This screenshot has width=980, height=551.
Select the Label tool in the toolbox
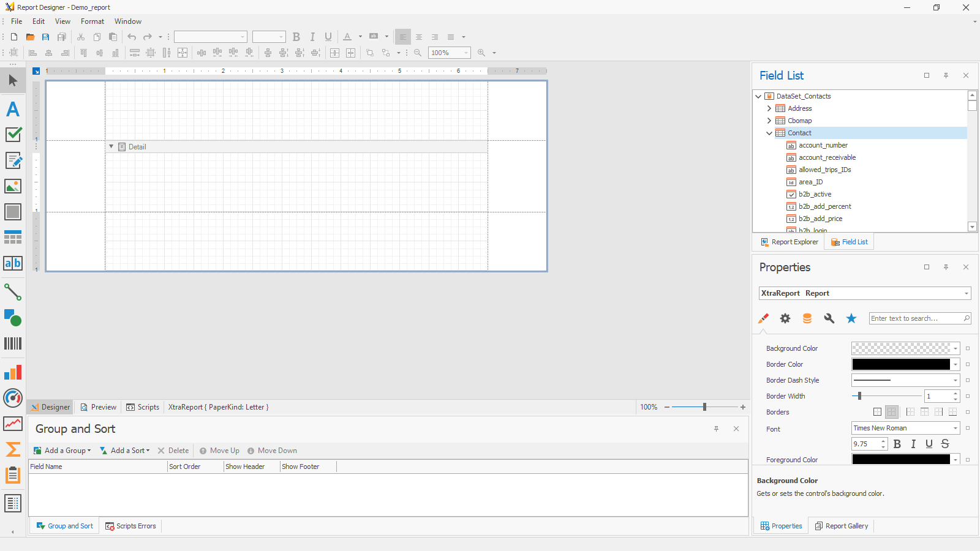(x=13, y=109)
